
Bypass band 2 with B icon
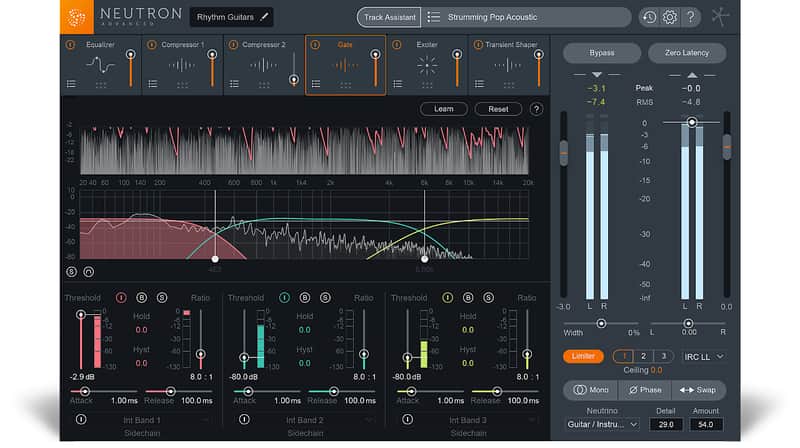click(305, 297)
